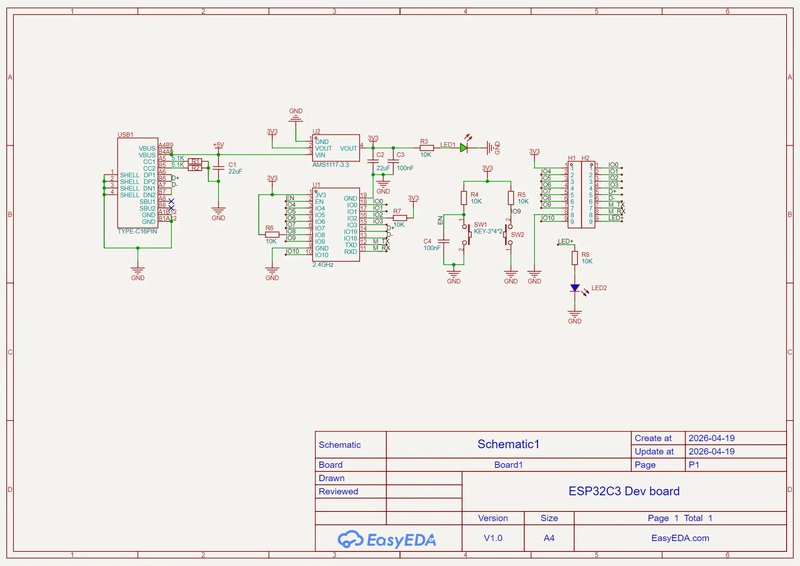The width and height of the screenshot is (800, 566).
Task: Select the GND symbol below capacitor C1
Action: pos(218,212)
